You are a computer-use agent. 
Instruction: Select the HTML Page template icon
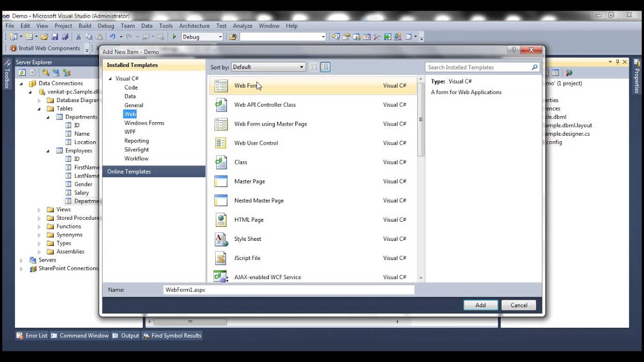tap(221, 220)
